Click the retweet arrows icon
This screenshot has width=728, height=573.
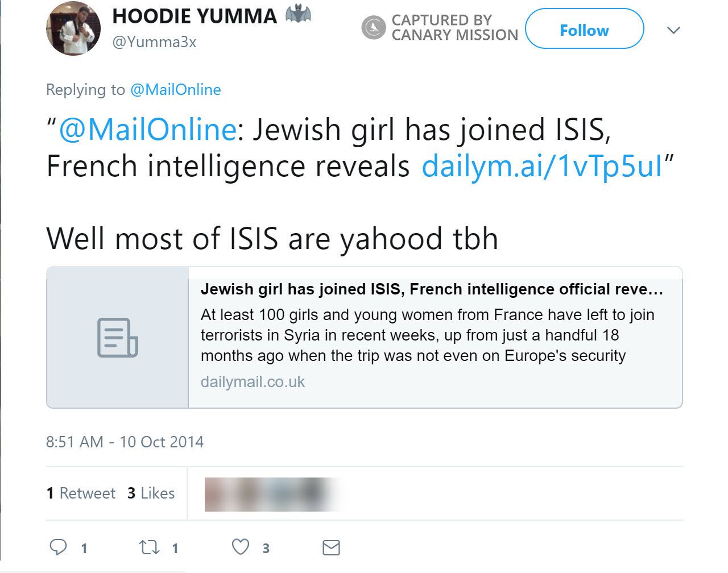point(149,547)
